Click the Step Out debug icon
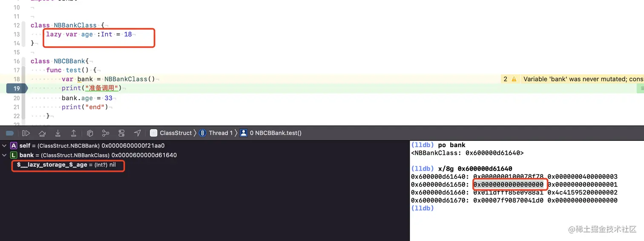 click(x=74, y=133)
